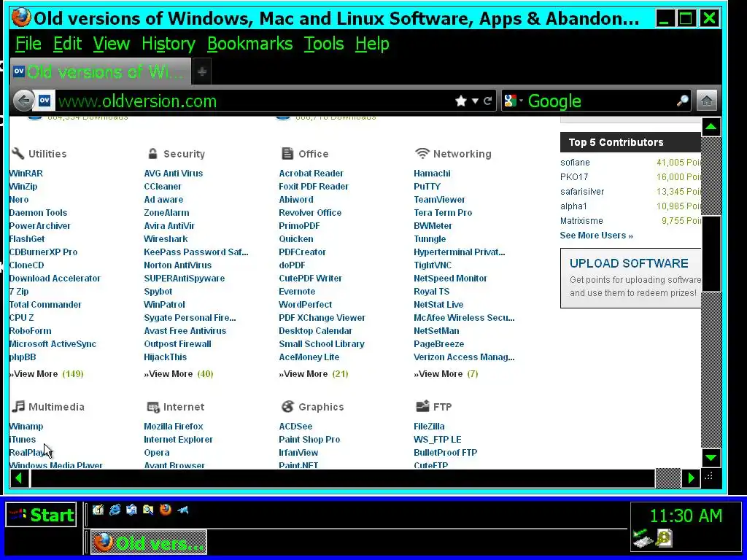Open the FileZilla link
Screen dimensions: 747x560
click(x=429, y=426)
